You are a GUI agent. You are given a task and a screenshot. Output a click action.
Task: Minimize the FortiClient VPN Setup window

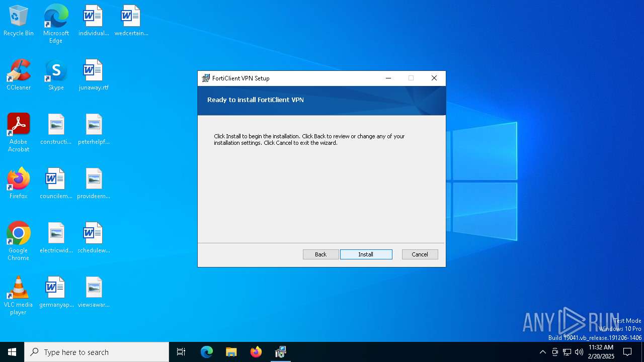pyautogui.click(x=388, y=78)
